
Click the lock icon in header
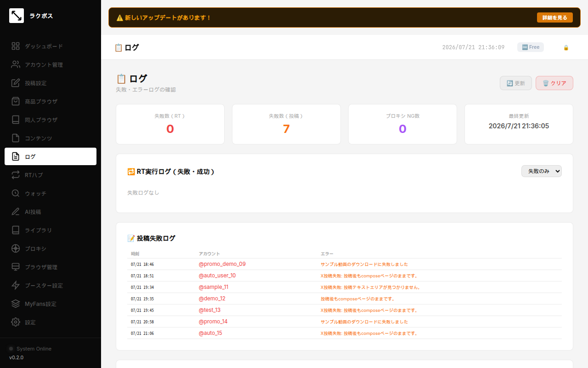pyautogui.click(x=566, y=47)
